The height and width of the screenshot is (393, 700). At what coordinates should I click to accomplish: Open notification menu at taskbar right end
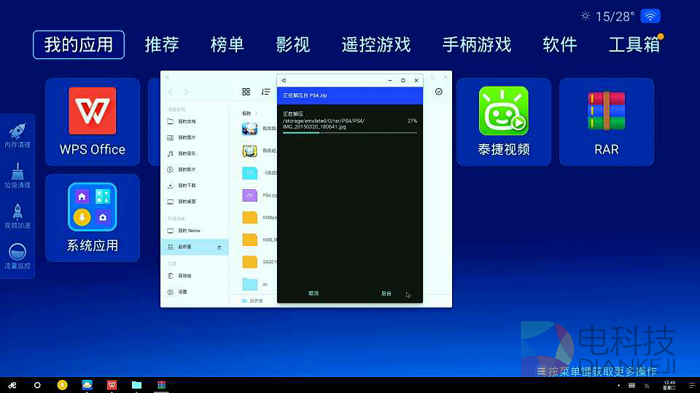tap(692, 385)
